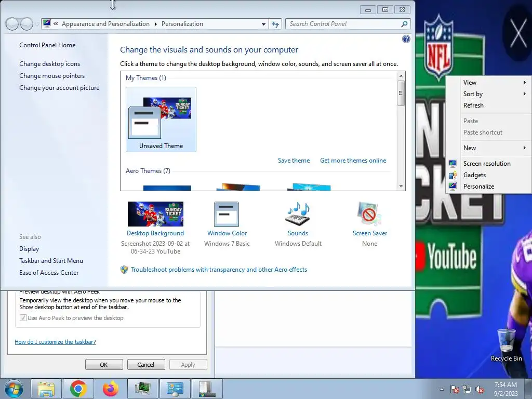Open Display under See also
The width and height of the screenshot is (532, 399).
click(29, 249)
